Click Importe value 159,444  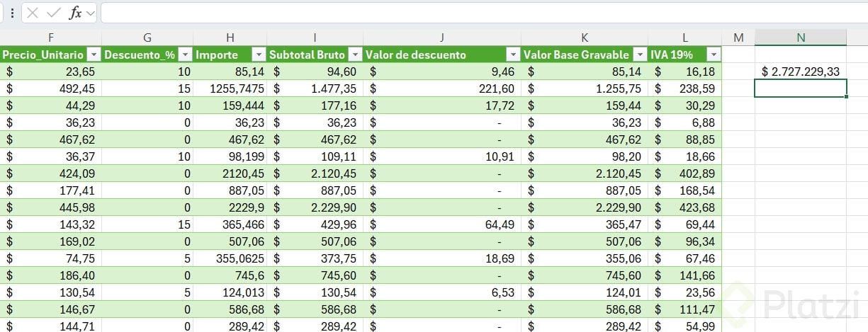tap(241, 105)
